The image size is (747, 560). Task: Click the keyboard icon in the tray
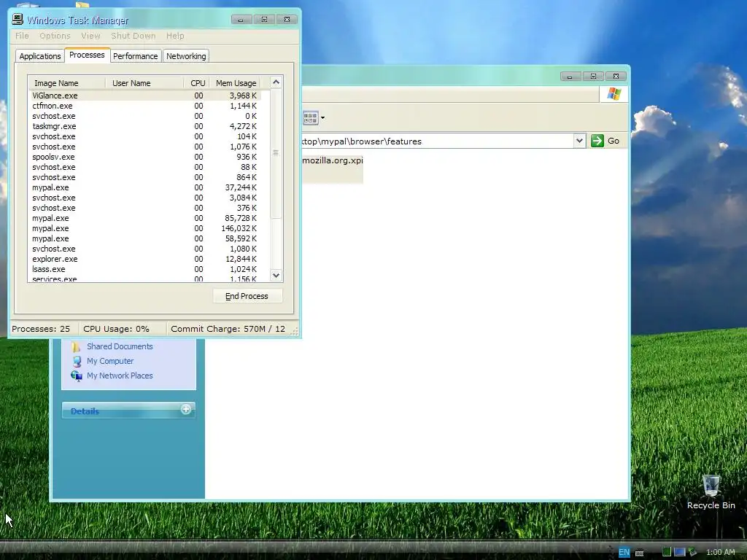point(640,553)
